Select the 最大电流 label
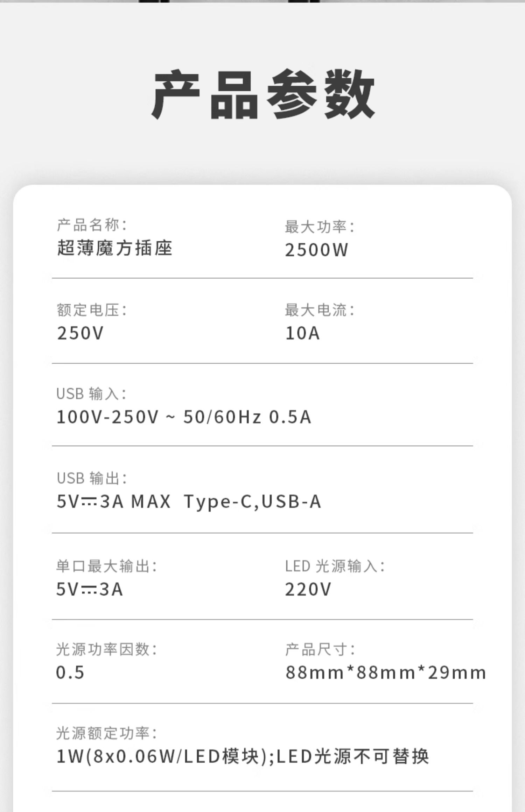The image size is (525, 812). coord(320,310)
